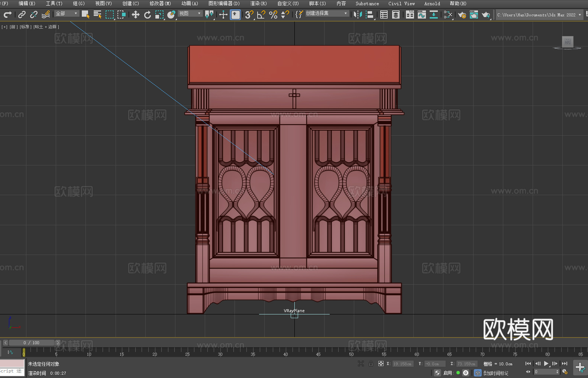This screenshot has width=588, height=378.
Task: Click the Redo arrow icon
Action: [x=7, y=14]
